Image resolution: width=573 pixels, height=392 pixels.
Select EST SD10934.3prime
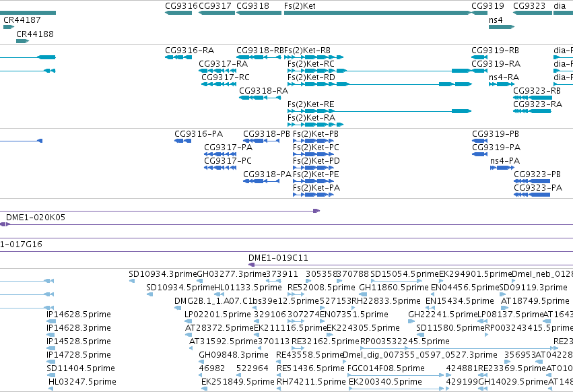pos(163,274)
